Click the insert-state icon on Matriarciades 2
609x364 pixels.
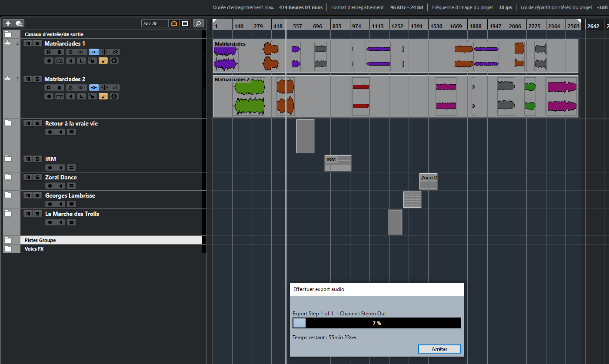pyautogui.click(x=93, y=88)
